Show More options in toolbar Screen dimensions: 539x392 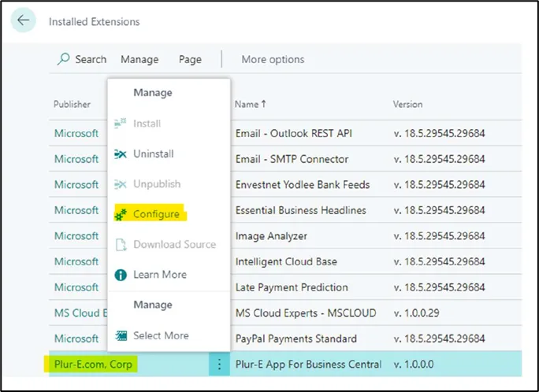click(x=273, y=59)
